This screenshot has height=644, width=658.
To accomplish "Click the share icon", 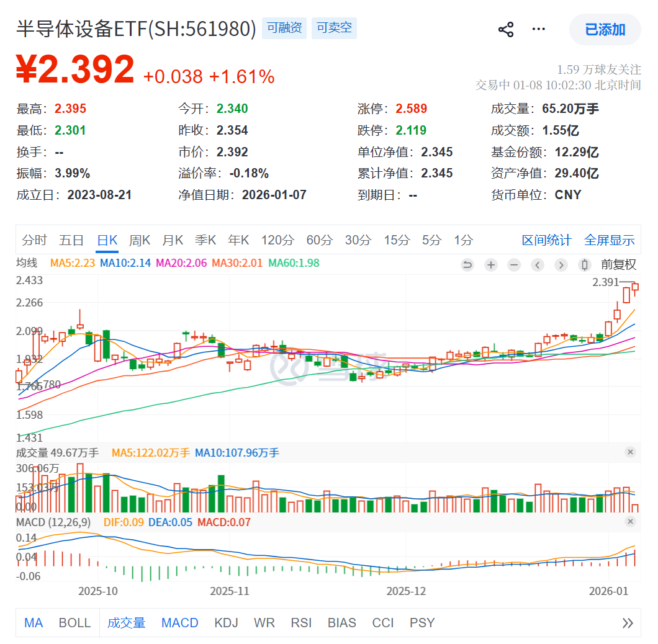I will [x=506, y=29].
